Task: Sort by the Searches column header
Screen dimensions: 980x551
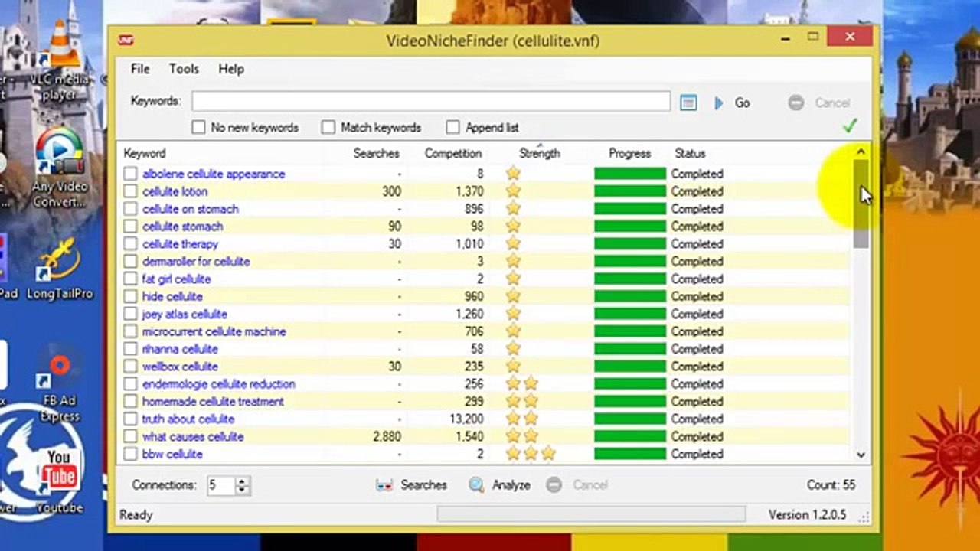Action: pos(376,153)
